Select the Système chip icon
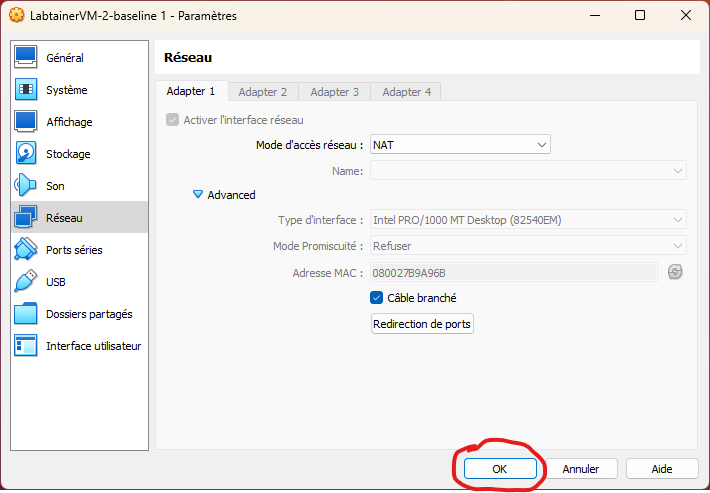The width and height of the screenshot is (710, 493). click(26, 90)
